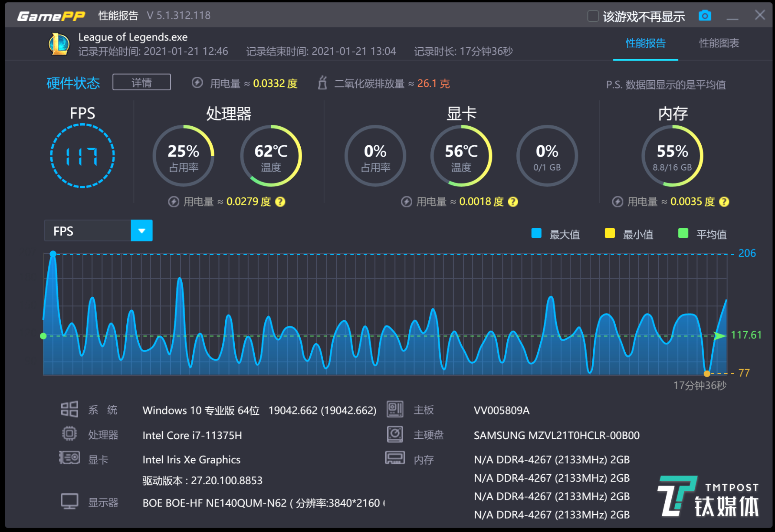Click the 0.0018 度 GPU power value
775x532 pixels.
point(481,202)
